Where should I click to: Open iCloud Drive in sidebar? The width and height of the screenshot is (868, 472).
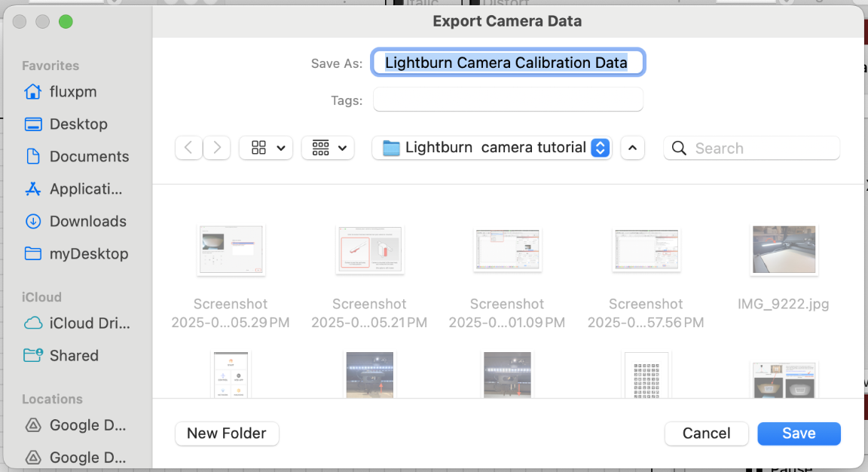coord(78,323)
